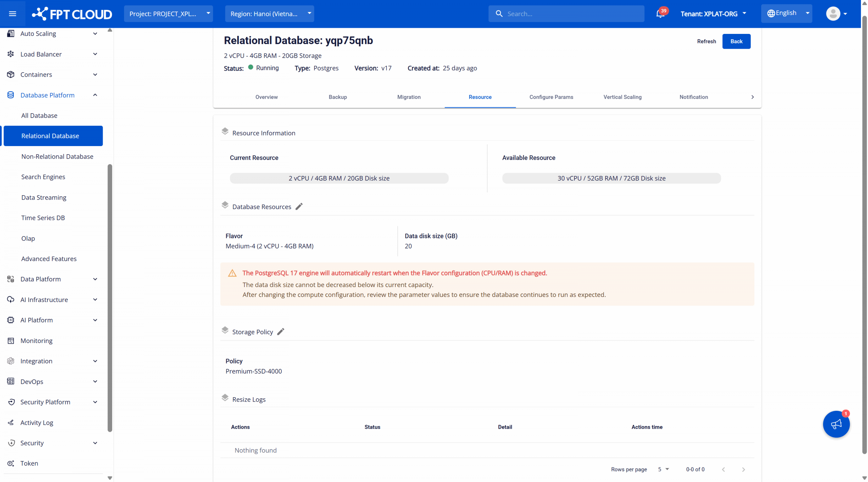Click the Back button
The height and width of the screenshot is (482, 868).
[736, 41]
